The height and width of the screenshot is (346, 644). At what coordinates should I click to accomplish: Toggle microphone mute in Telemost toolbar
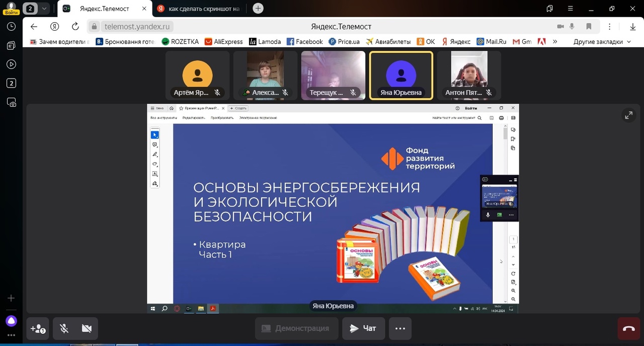coord(64,328)
